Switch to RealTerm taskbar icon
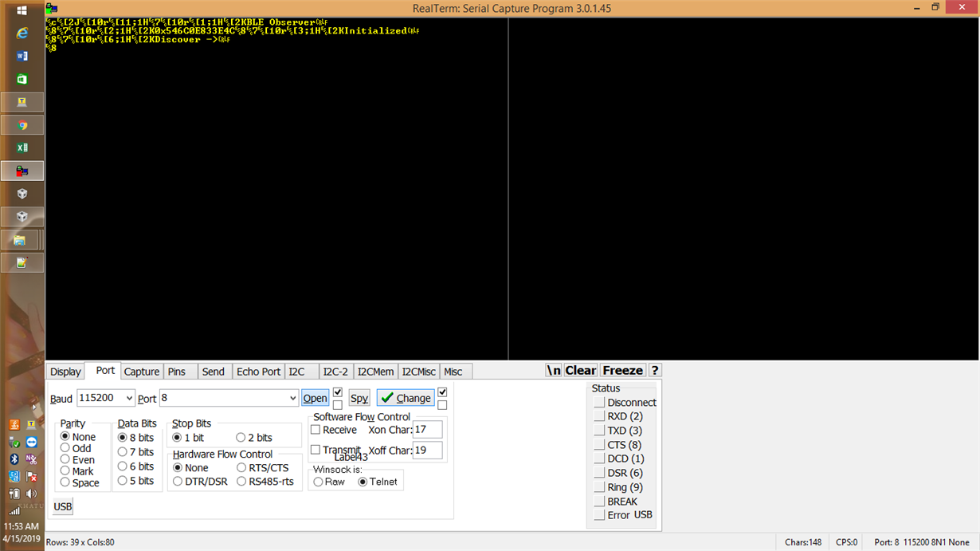 22,171
